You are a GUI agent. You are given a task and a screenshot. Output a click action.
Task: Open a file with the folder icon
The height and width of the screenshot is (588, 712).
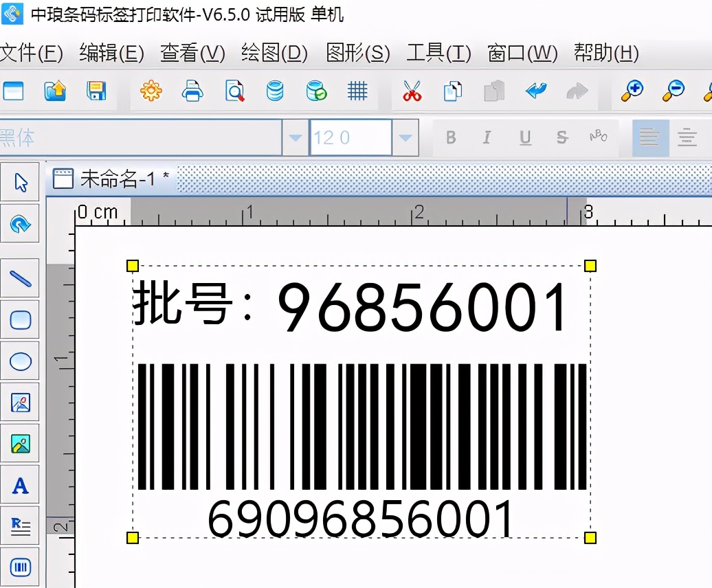coord(55,91)
